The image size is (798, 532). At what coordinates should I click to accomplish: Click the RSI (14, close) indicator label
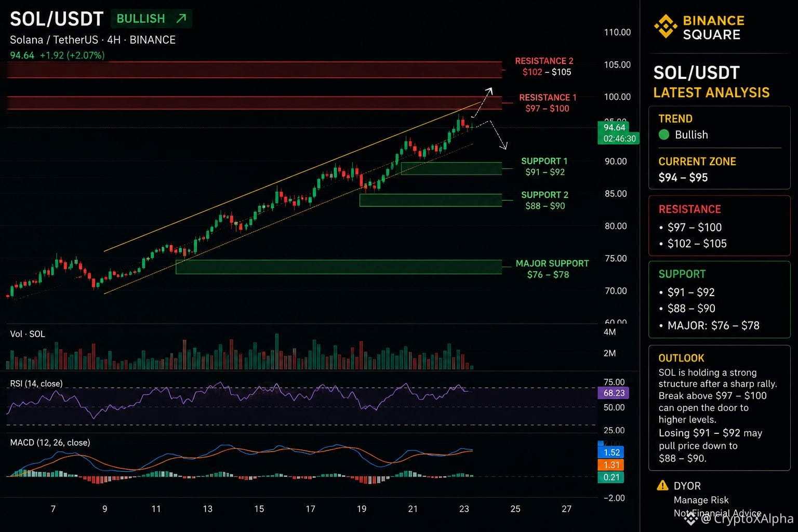point(36,383)
